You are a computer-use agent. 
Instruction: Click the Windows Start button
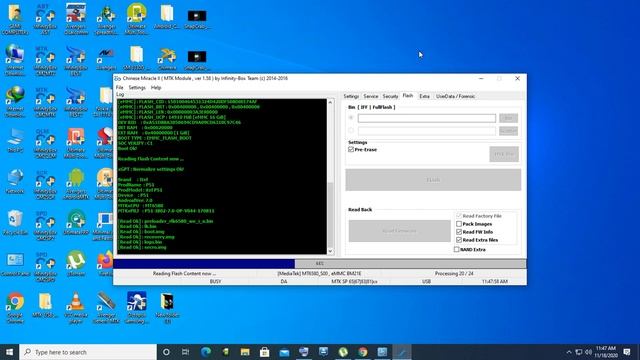coord(9,352)
